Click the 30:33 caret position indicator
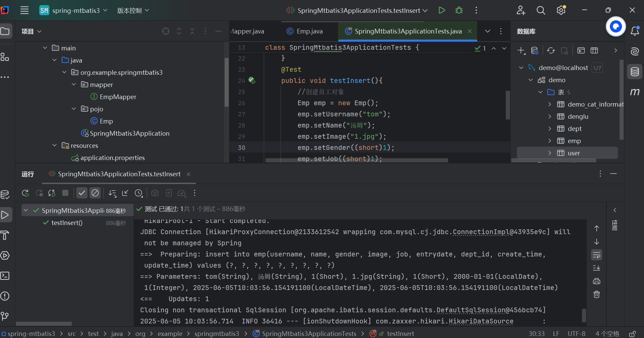This screenshot has width=644, height=338. point(537,334)
